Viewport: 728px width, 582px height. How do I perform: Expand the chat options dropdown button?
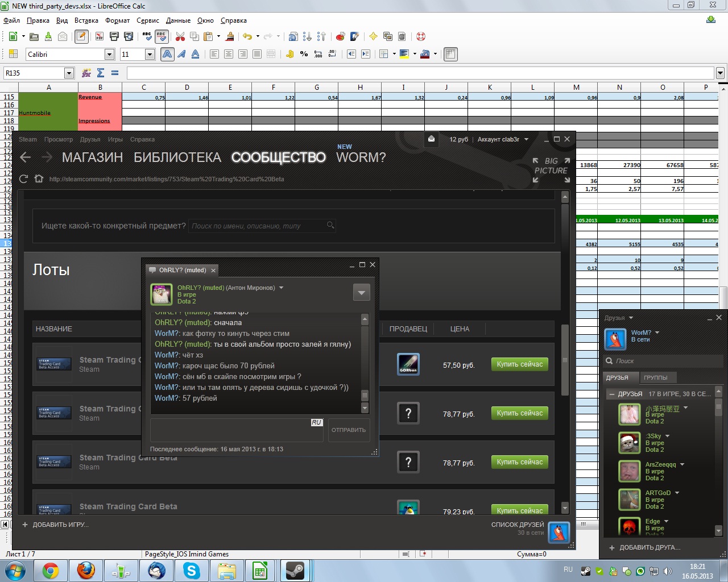click(x=361, y=292)
